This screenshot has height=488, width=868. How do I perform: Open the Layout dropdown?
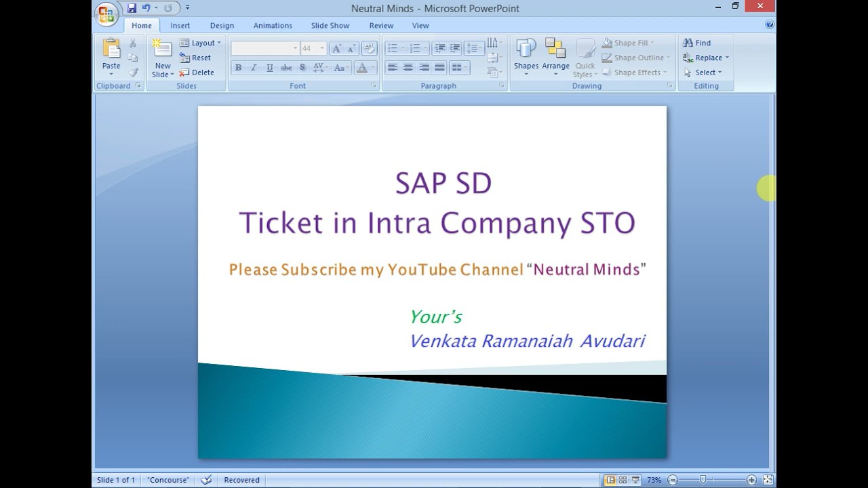pos(200,43)
